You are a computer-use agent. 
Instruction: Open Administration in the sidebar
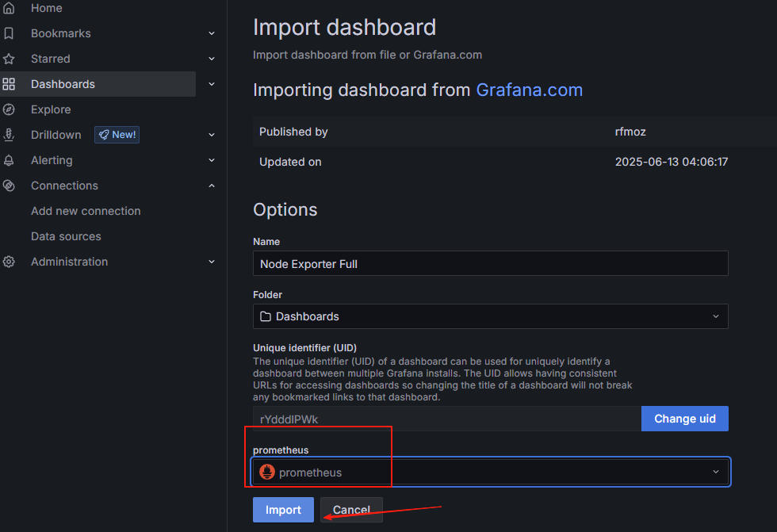click(x=70, y=262)
